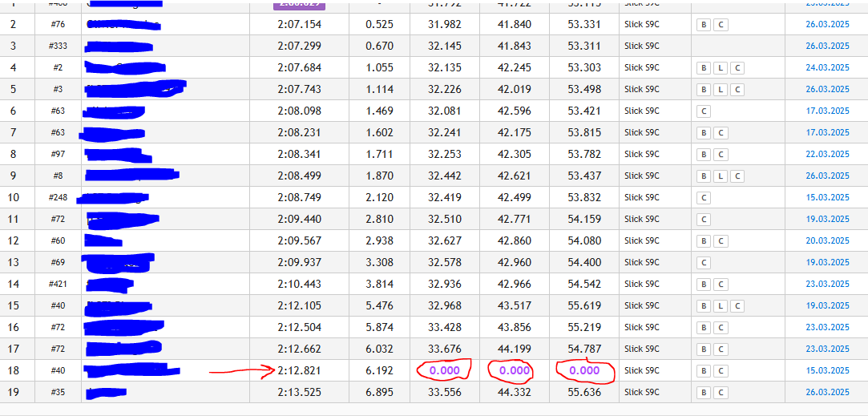Viewport: 868px width, 416px height.
Task: Click the sector time 33.556
Action: click(x=445, y=393)
